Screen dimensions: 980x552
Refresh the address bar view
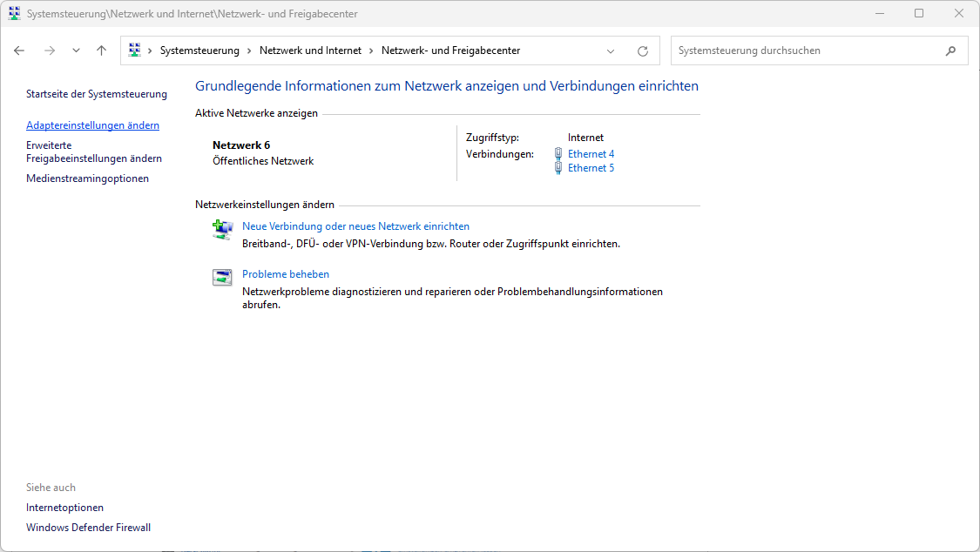(643, 50)
